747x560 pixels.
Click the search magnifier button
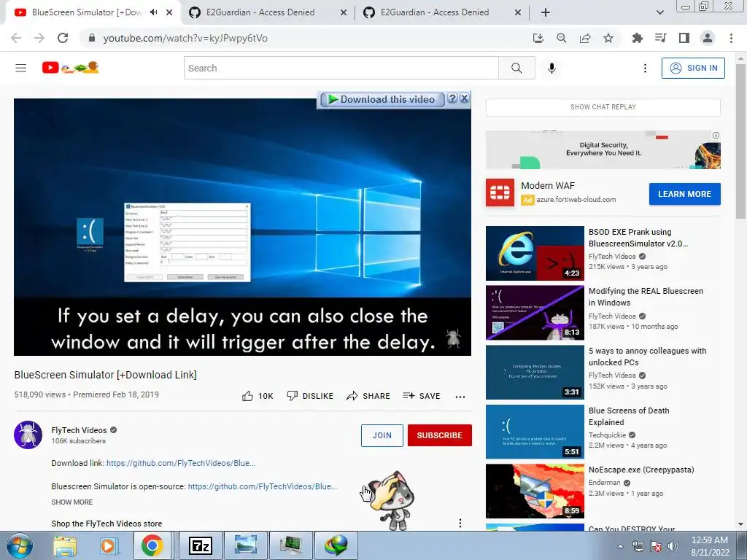(x=516, y=68)
